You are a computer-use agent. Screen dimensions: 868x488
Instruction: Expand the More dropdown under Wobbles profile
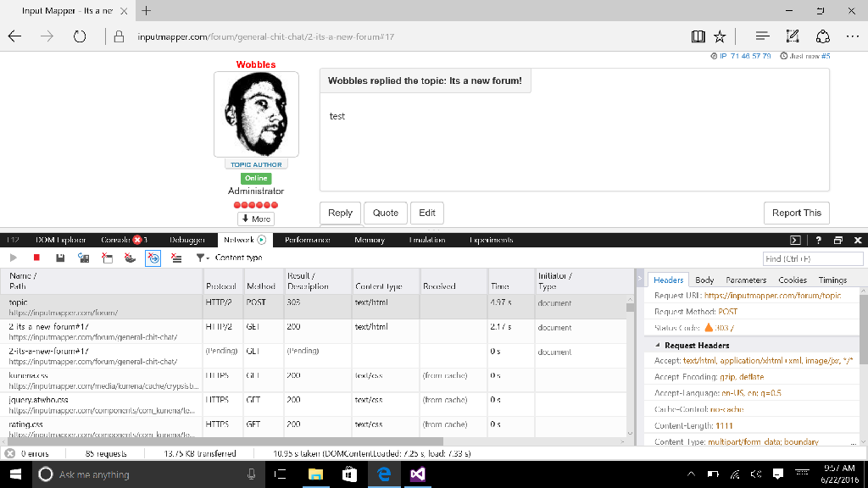tap(256, 219)
